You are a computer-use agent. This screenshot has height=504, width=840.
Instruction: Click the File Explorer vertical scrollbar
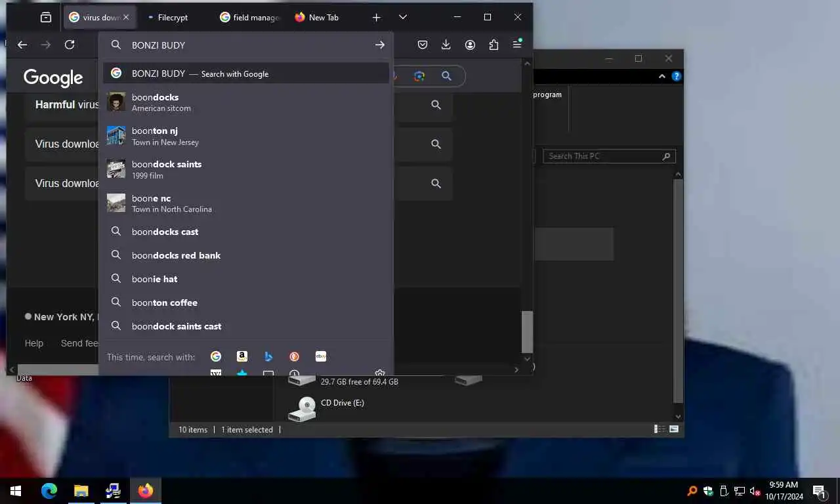pyautogui.click(x=679, y=291)
